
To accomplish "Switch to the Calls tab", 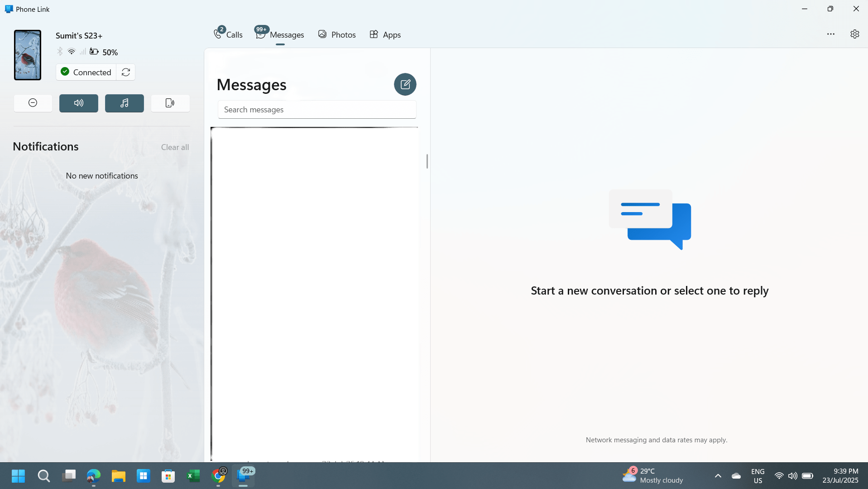I will 228,34.
